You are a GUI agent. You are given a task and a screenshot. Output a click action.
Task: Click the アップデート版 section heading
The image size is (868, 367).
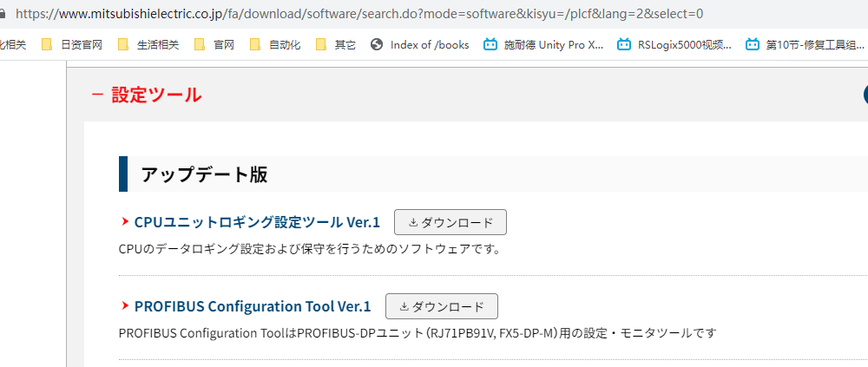[204, 174]
